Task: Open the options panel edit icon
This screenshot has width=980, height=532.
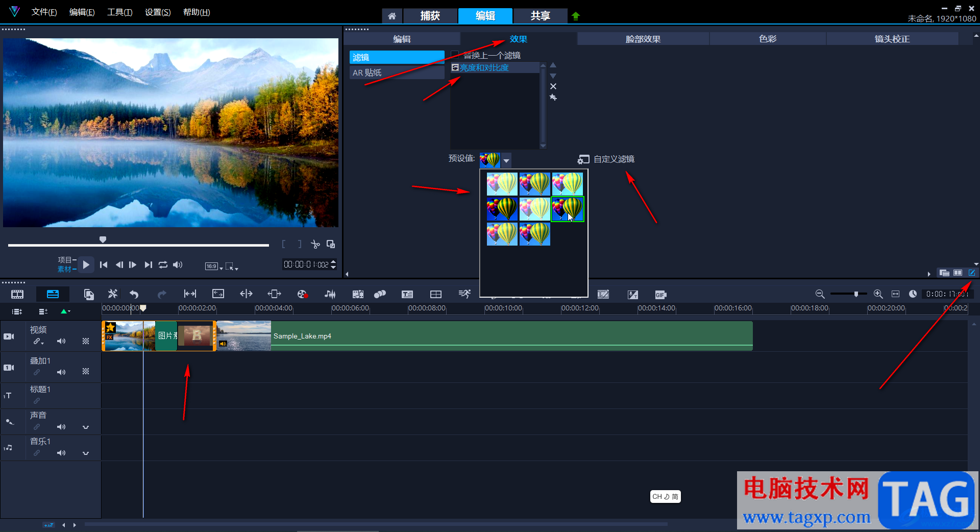Action: click(x=972, y=273)
